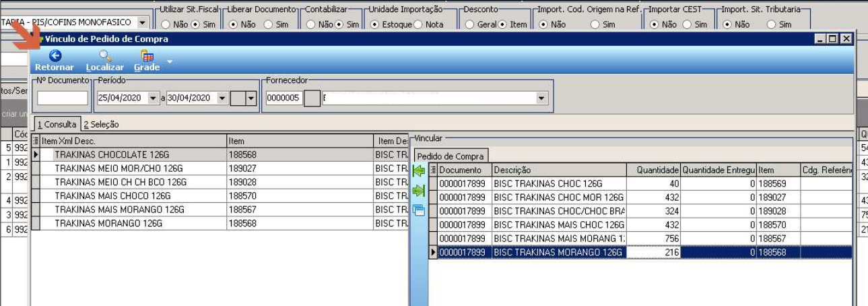Select Sim under Import. Sit. Tributaria
Image resolution: width=868 pixels, height=306 pixels.
[x=779, y=24]
